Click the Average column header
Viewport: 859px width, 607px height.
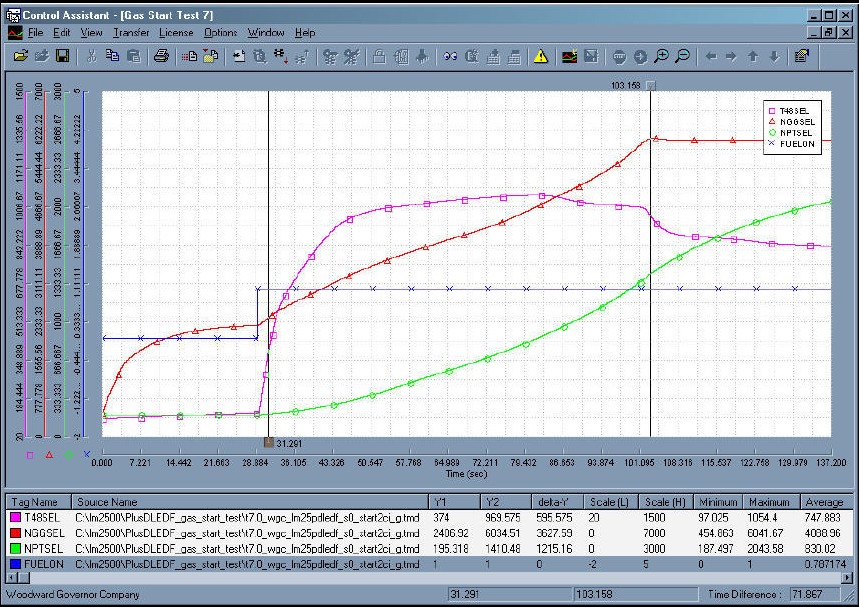click(825, 502)
